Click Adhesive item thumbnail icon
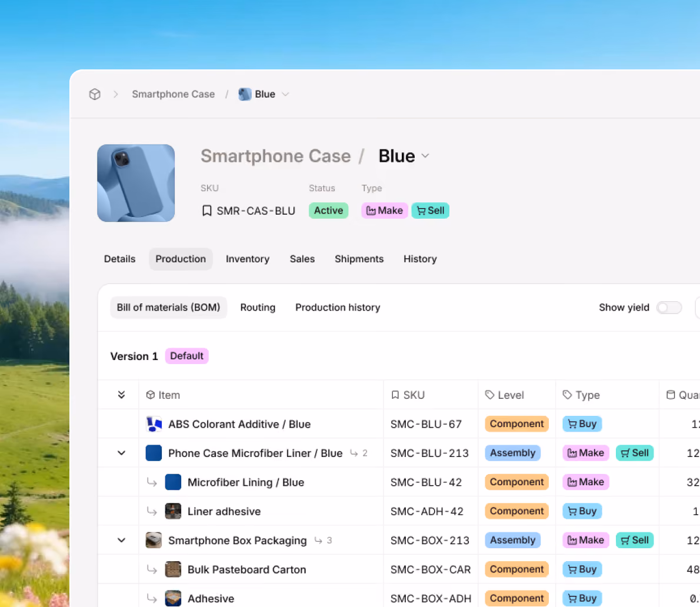Viewport: 700px width, 607px height. coord(173,599)
